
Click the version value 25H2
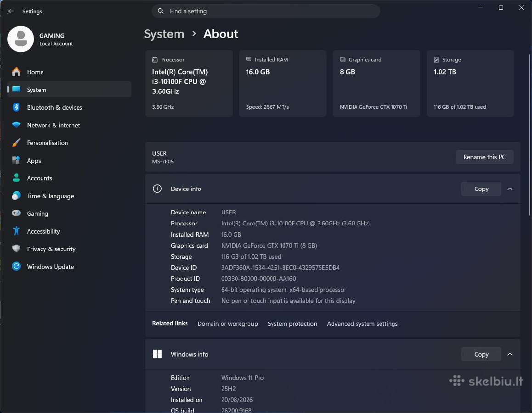tap(228, 389)
